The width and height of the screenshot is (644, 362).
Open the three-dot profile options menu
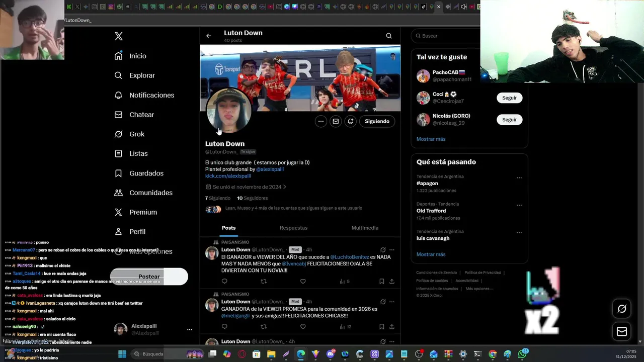[320, 121]
